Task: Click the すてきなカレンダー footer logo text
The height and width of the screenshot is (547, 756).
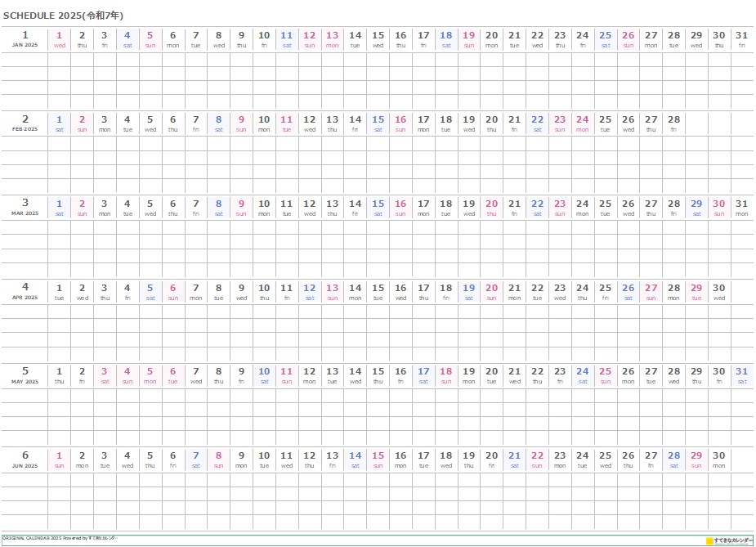Action: [x=732, y=540]
